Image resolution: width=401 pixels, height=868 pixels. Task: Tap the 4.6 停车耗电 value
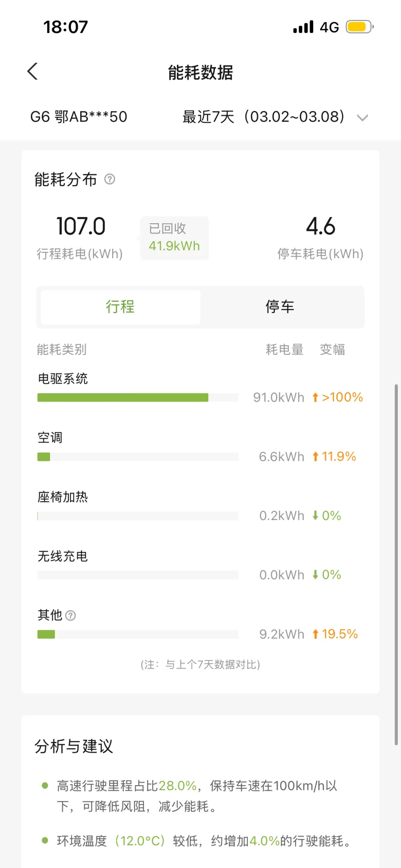pos(320,226)
